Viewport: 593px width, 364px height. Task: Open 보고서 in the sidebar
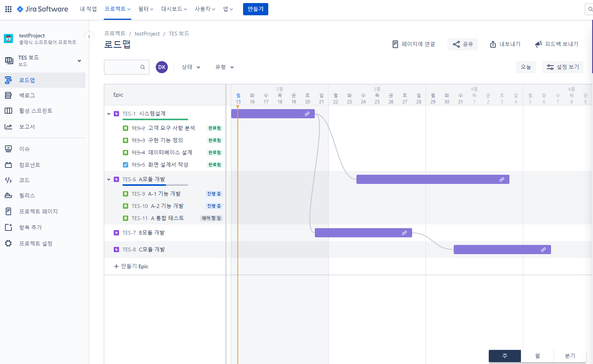(x=43, y=127)
